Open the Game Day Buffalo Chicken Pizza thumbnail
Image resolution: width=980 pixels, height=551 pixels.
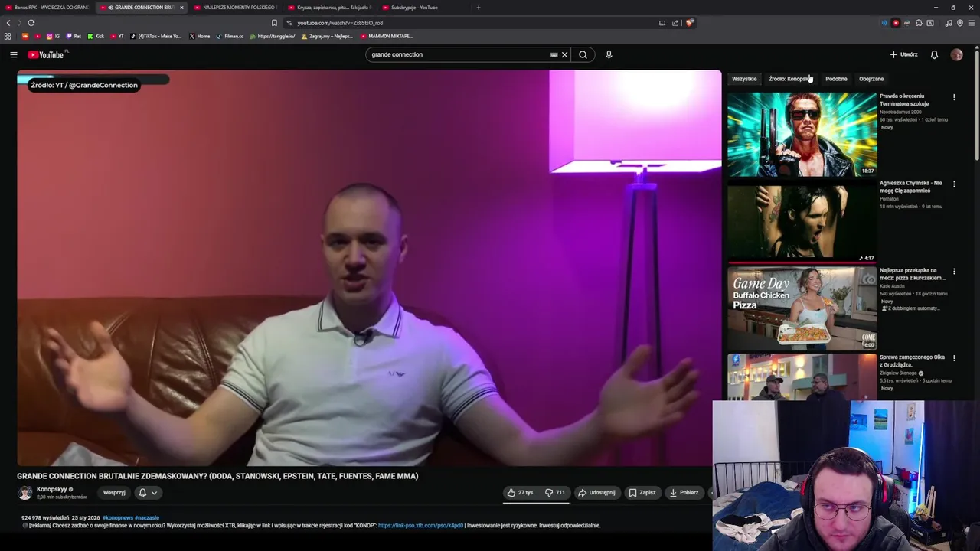(802, 308)
